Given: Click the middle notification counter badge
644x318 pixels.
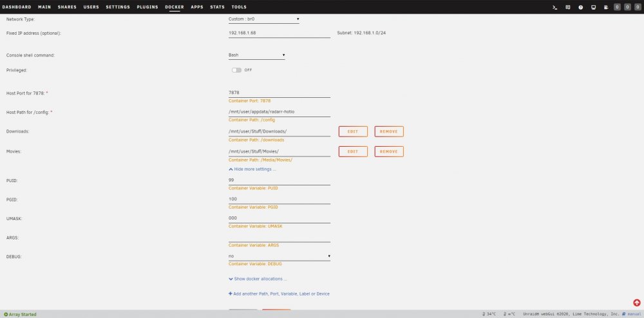Looking at the screenshot, I should (x=627, y=7).
